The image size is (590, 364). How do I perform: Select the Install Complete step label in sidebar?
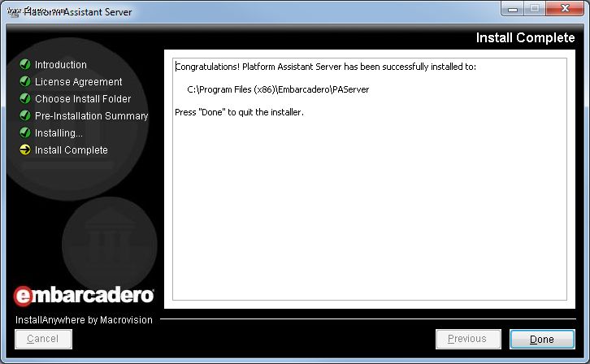tap(72, 150)
